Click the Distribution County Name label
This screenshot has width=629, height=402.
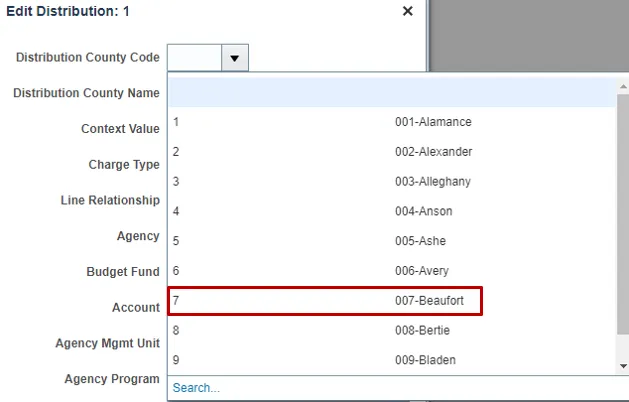86,93
